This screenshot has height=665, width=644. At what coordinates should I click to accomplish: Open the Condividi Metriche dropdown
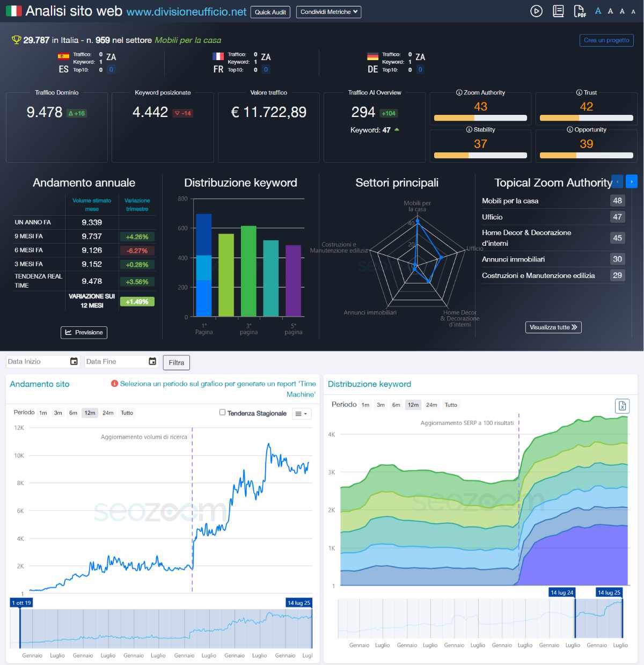coord(328,12)
